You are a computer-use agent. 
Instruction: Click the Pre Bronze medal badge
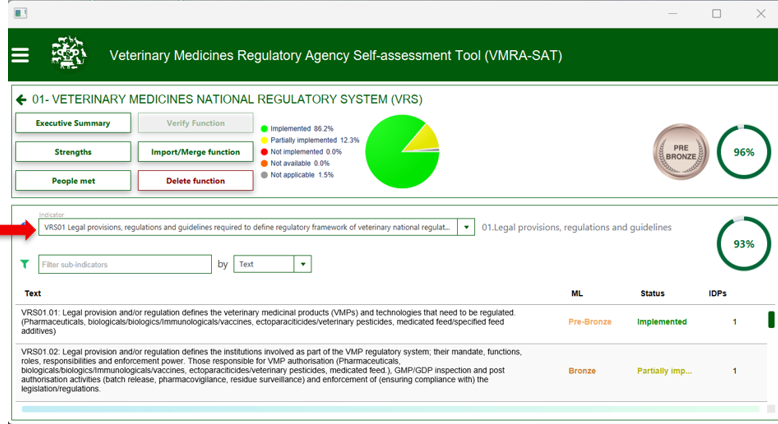coord(680,152)
